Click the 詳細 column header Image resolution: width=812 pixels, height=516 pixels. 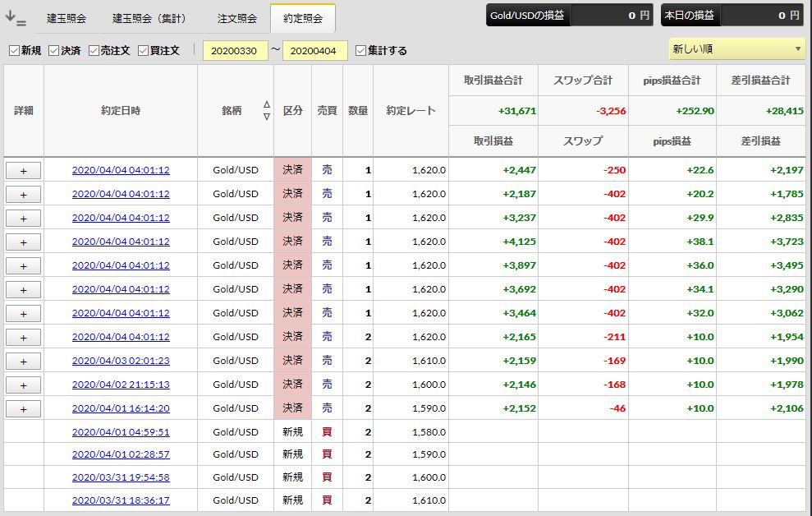23,110
